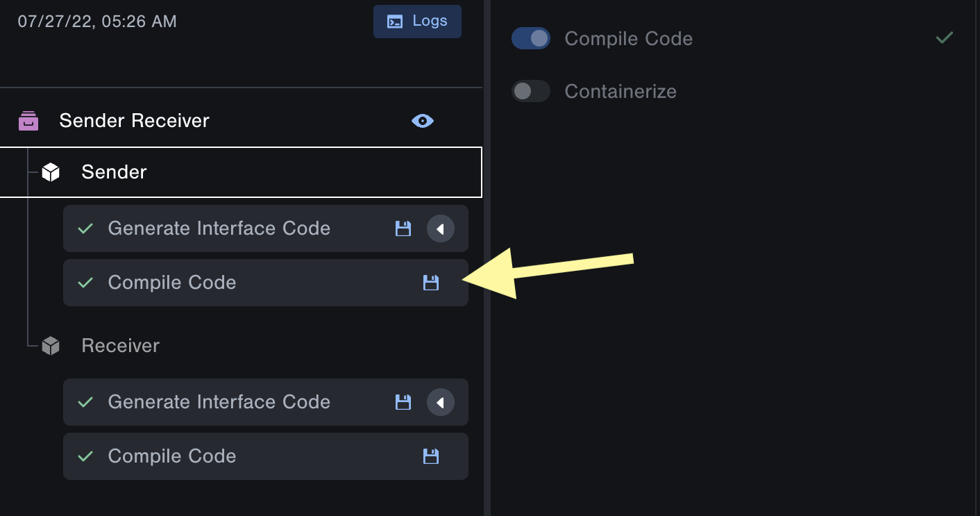Viewport: 980px width, 516px height.
Task: Click the Containerize option label
Action: click(x=620, y=91)
